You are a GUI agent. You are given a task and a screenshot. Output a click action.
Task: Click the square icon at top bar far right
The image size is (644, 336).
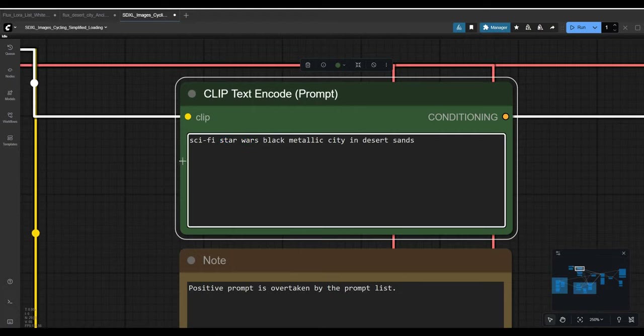[x=637, y=28]
